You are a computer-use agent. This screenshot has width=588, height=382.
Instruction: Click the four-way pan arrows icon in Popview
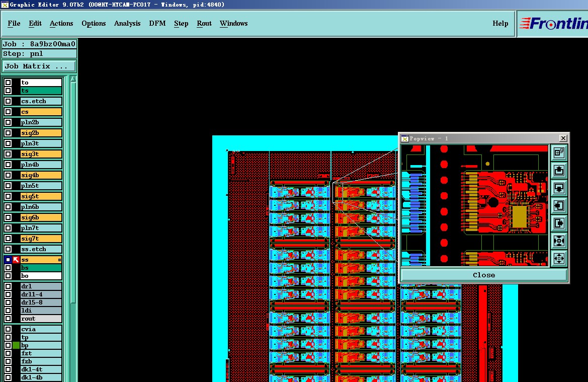(x=559, y=259)
